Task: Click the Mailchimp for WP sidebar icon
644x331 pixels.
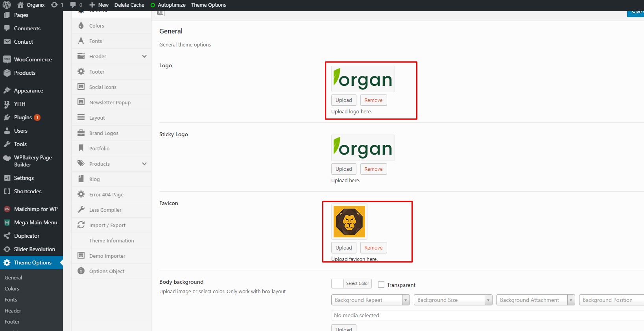Action: pyautogui.click(x=7, y=209)
